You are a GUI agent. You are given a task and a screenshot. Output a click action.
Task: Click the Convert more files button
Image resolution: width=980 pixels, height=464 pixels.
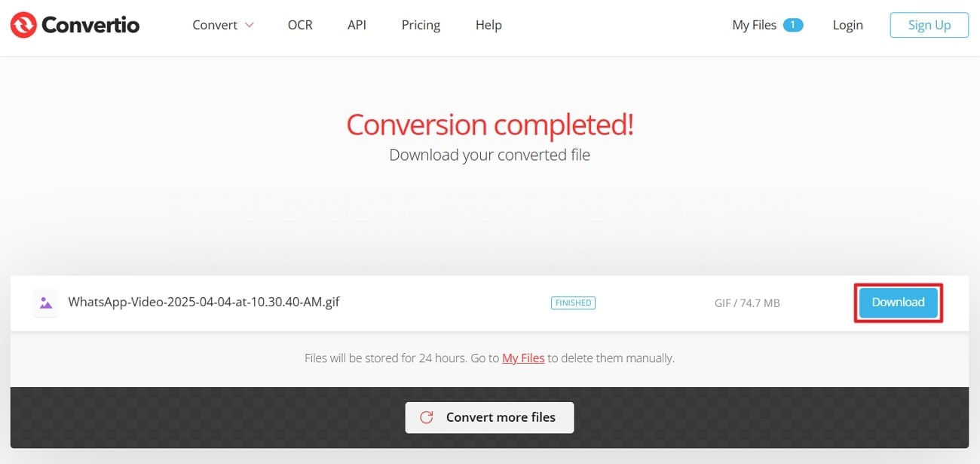[x=489, y=417]
